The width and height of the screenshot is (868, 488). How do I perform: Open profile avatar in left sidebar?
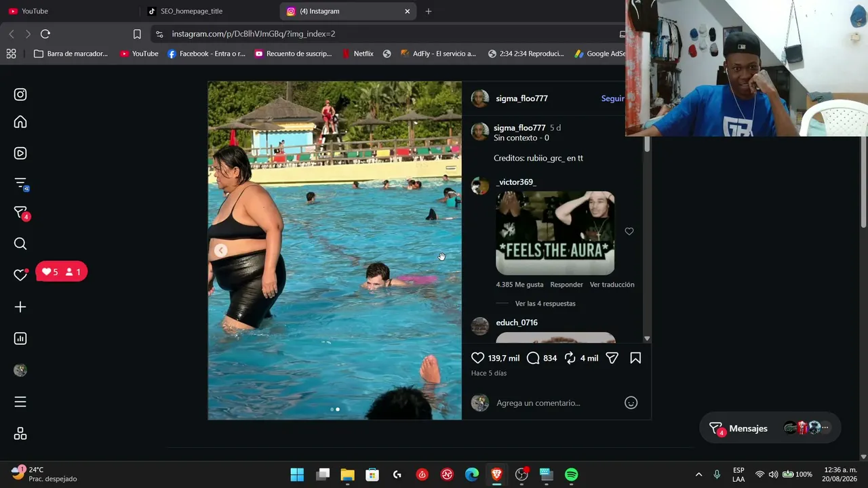click(20, 370)
